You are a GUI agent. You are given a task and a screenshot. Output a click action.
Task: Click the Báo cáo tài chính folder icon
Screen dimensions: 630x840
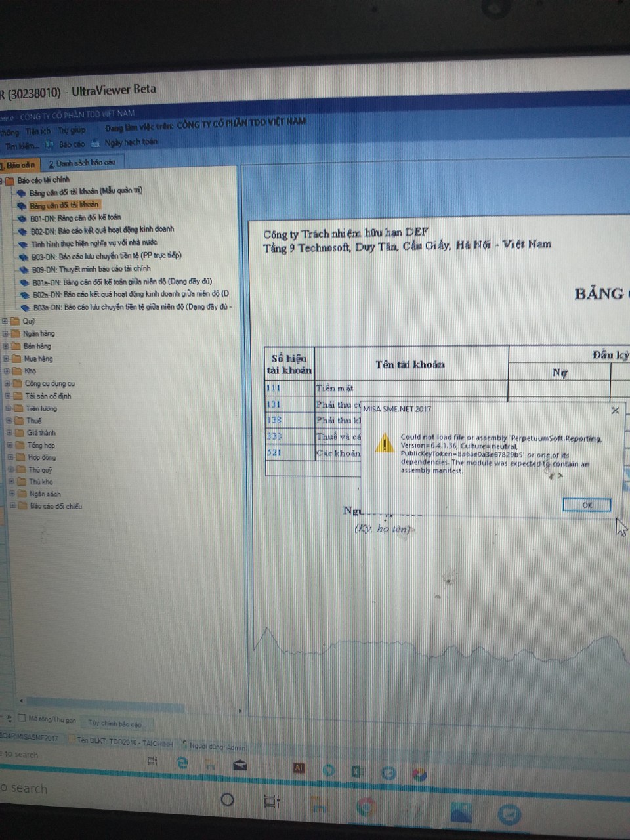pos(10,180)
